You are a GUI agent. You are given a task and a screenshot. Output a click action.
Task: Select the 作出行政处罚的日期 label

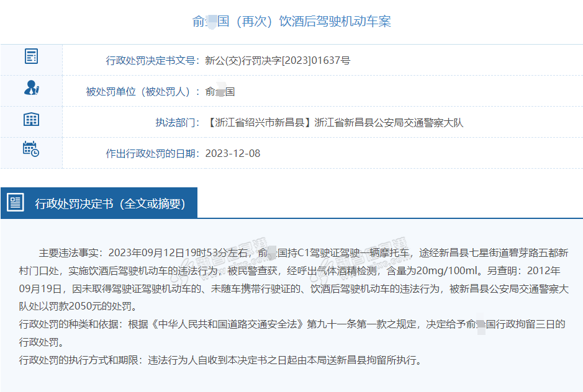point(153,154)
